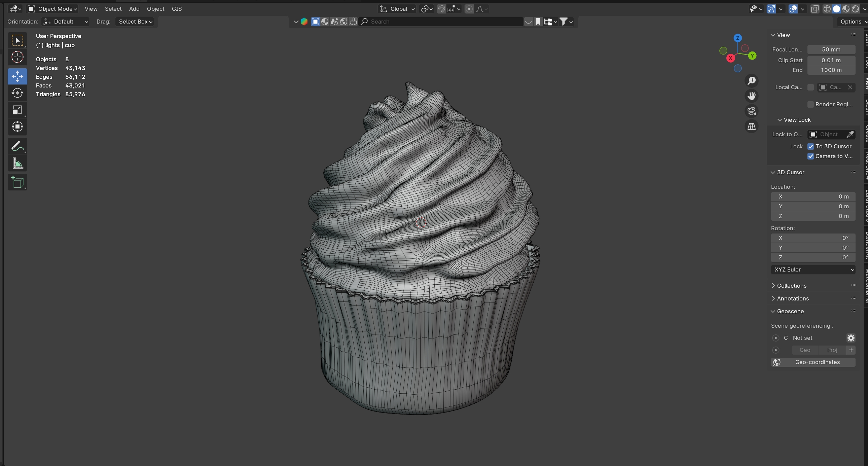Open the Object Mode dropdown
Viewport: 868px width, 466px height.
(x=52, y=9)
